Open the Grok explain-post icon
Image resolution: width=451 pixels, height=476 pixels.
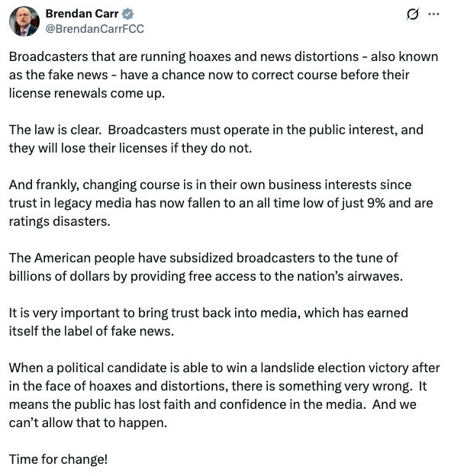[412, 14]
